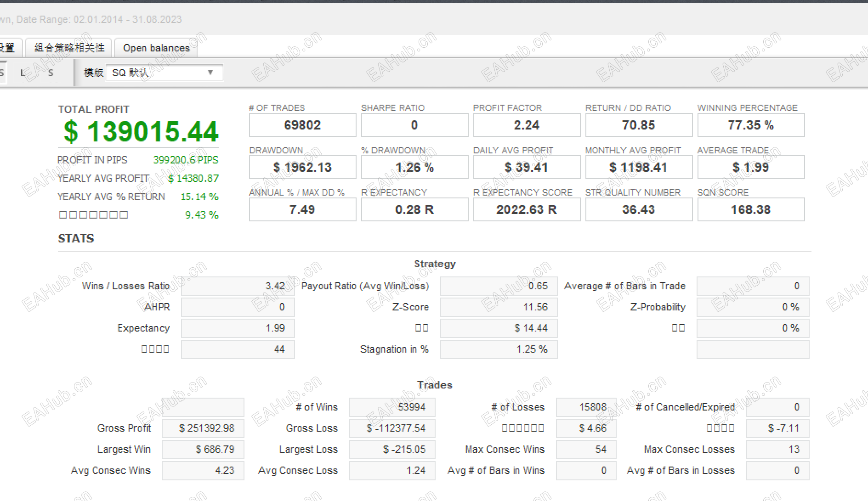Click the Max Consec Losses value 13

777,449
